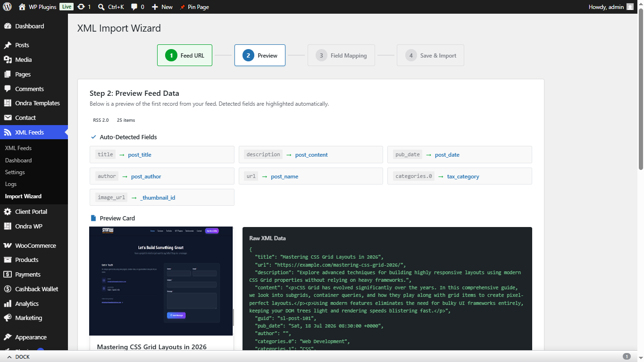The height and width of the screenshot is (362, 644).
Task: Click the post_author mapping link
Action: pos(146,177)
